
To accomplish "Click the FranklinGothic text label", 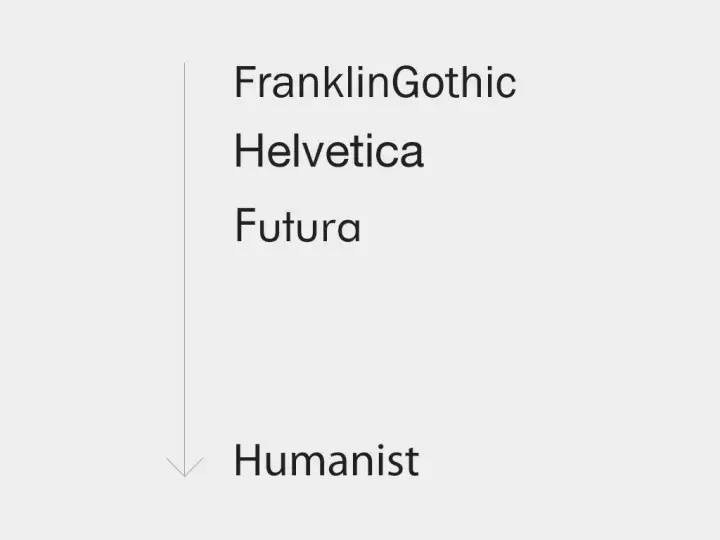I will [x=374, y=83].
